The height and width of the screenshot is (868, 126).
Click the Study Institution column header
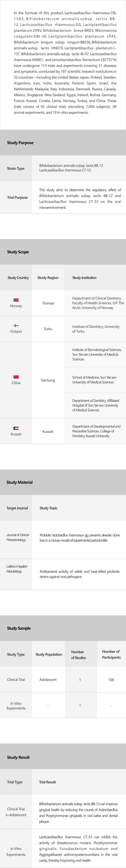coord(84,278)
